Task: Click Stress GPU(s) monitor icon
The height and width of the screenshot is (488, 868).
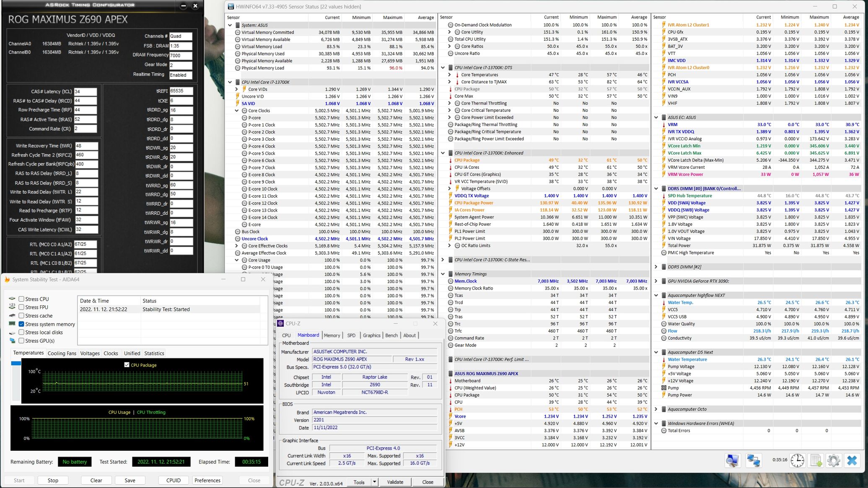Action: pyautogui.click(x=12, y=341)
